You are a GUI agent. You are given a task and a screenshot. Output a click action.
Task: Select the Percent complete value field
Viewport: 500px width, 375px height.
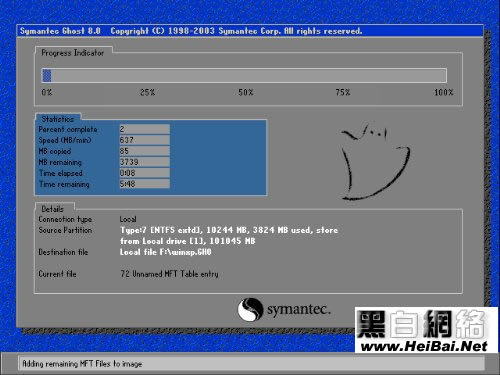point(144,129)
